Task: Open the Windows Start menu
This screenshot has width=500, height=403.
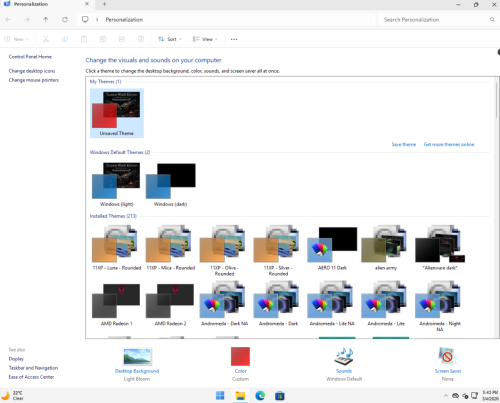Action: pos(220,396)
